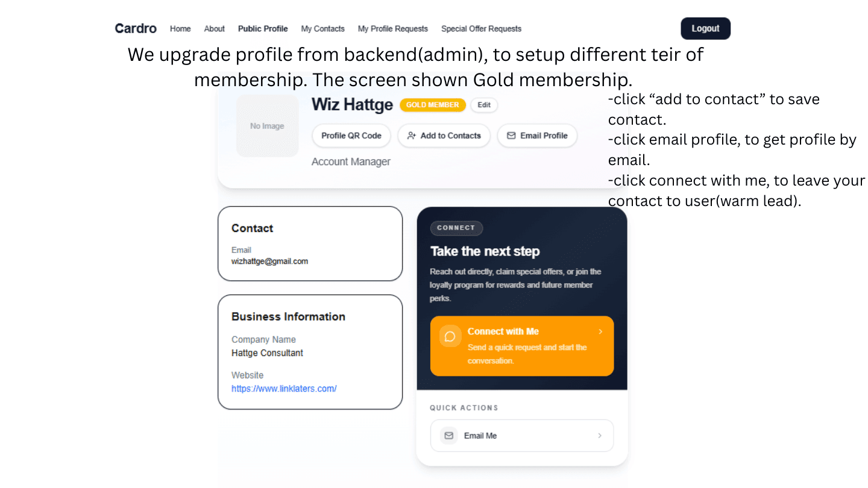
Task: Open the linklaters.com website link
Action: (x=283, y=389)
